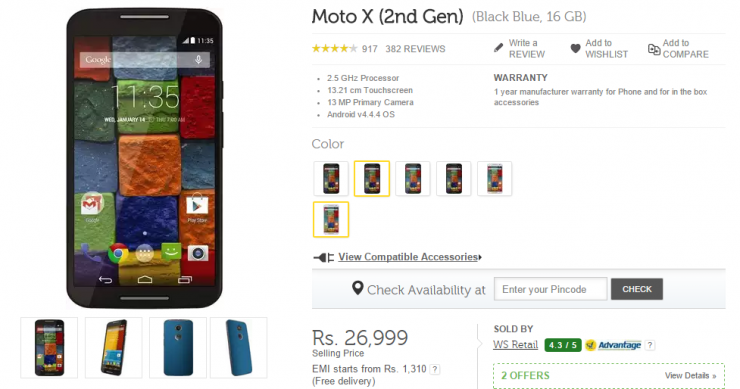Click the location pin availability icon
The height and width of the screenshot is (389, 740).
click(358, 288)
